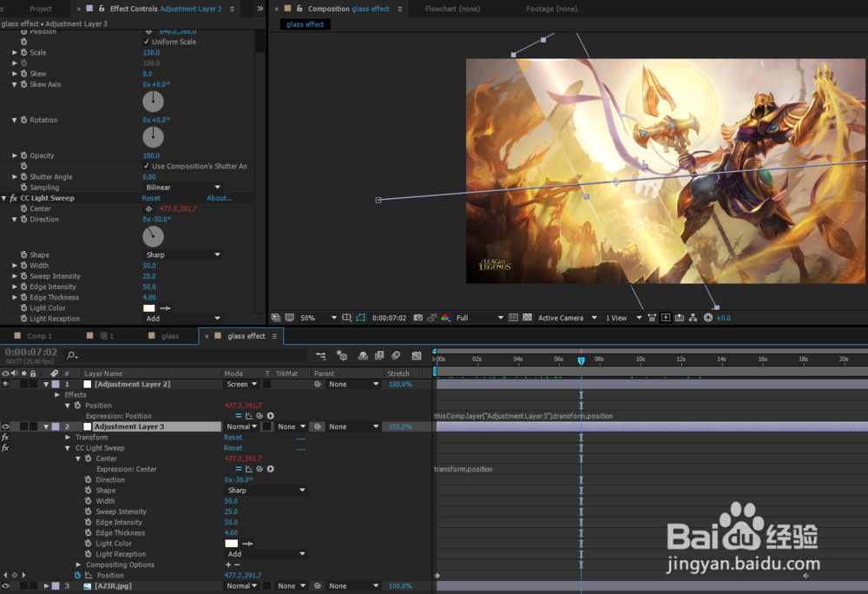
Task: Click Parent pick whip for Adjustment Layer 3
Action: (x=318, y=426)
